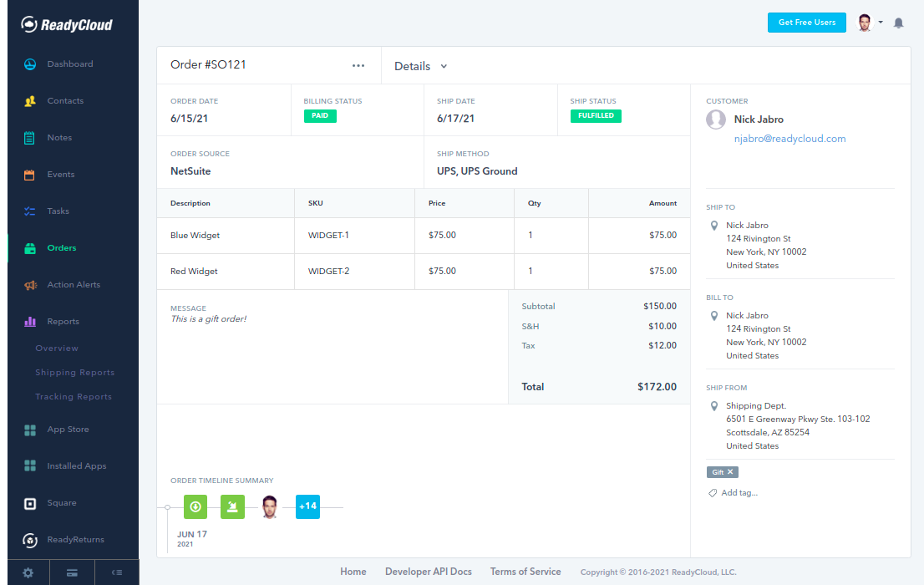Click the green download timeline event icon
The height and width of the screenshot is (585, 924).
(x=195, y=506)
